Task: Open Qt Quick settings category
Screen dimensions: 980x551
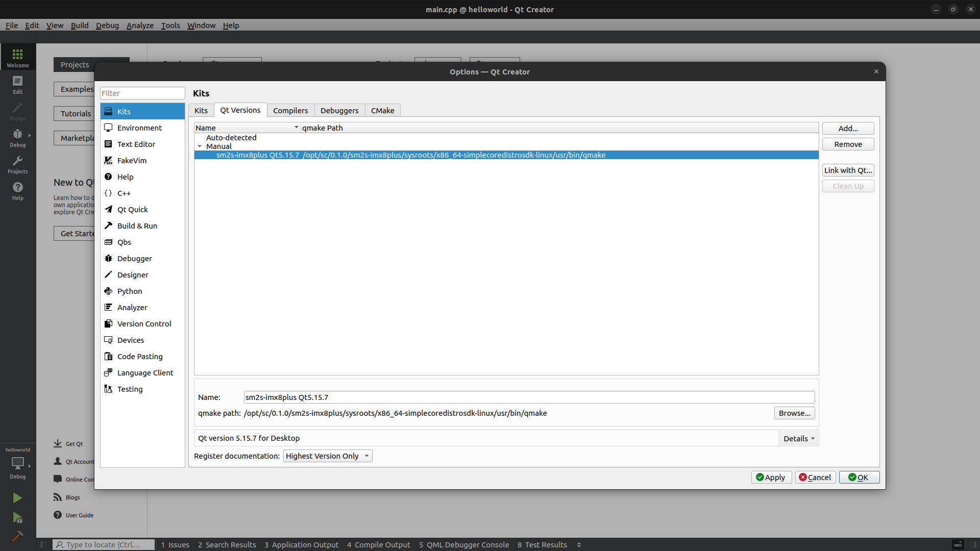Action: tap(132, 210)
